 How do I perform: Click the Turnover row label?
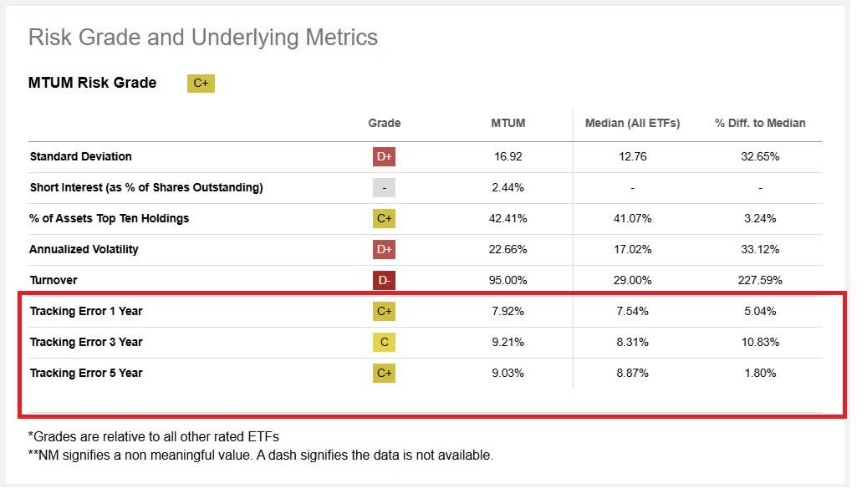coord(54,280)
